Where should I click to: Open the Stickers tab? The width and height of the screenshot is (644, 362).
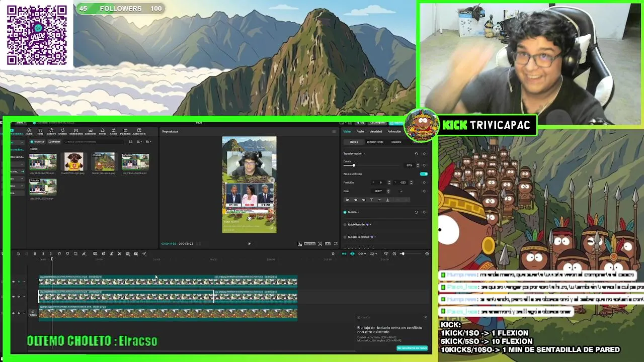point(51,132)
